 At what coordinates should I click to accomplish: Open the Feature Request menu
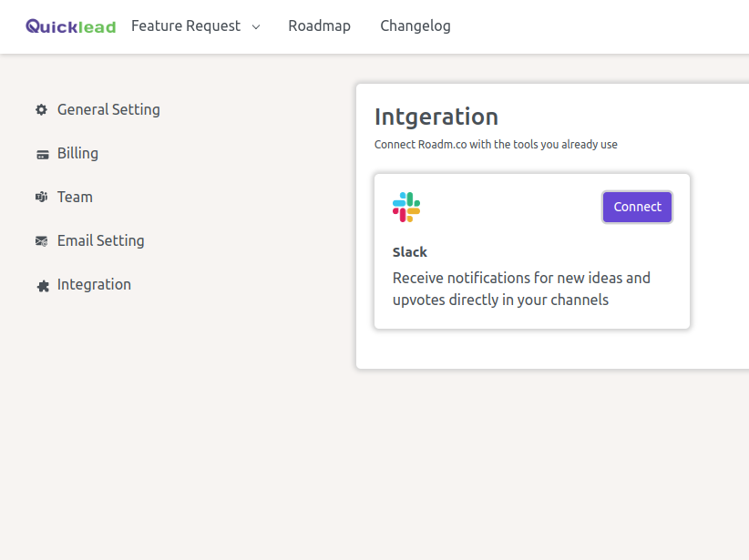point(186,25)
